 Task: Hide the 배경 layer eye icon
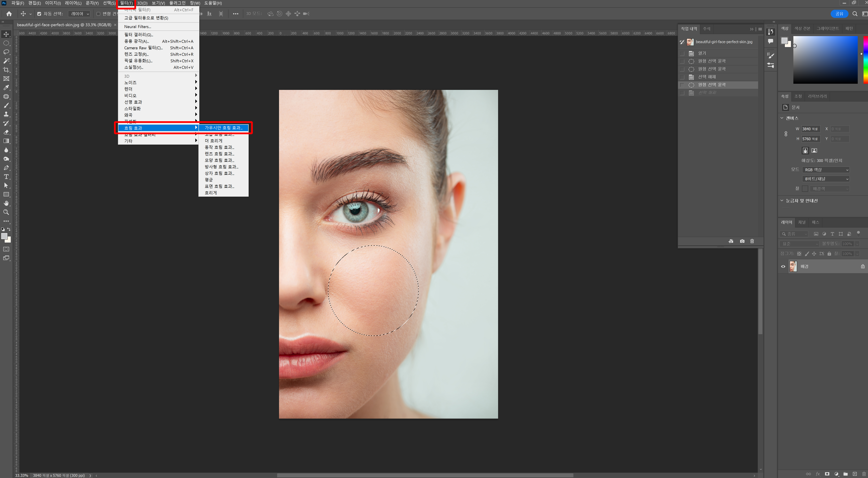pyautogui.click(x=783, y=266)
